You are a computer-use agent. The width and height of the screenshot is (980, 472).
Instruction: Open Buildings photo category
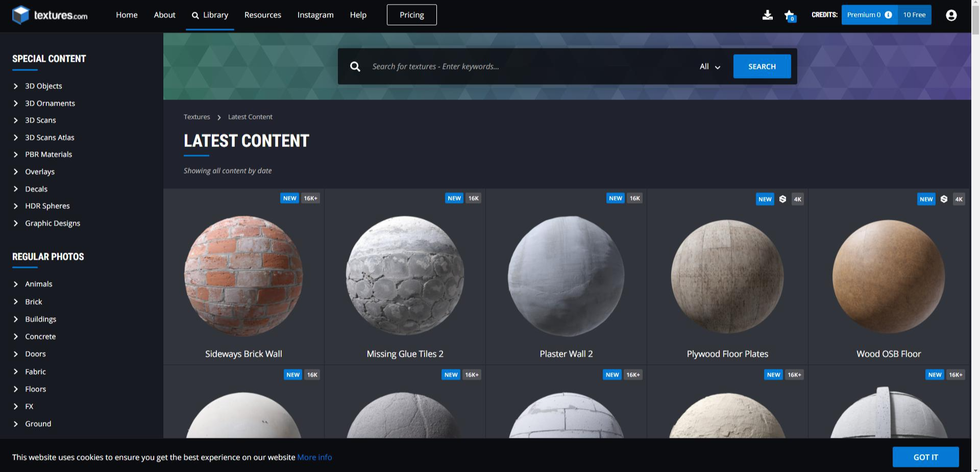point(41,319)
